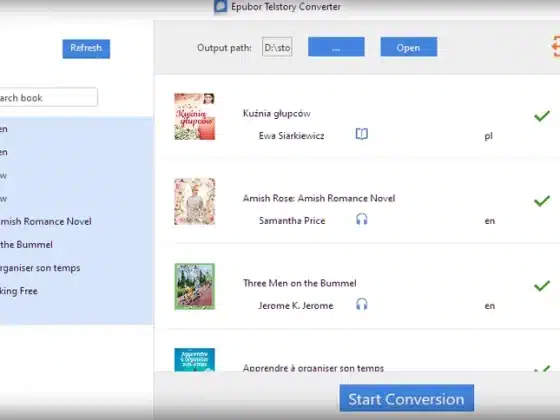Click green checkmark for Three Men on the Bummel

pos(542,286)
